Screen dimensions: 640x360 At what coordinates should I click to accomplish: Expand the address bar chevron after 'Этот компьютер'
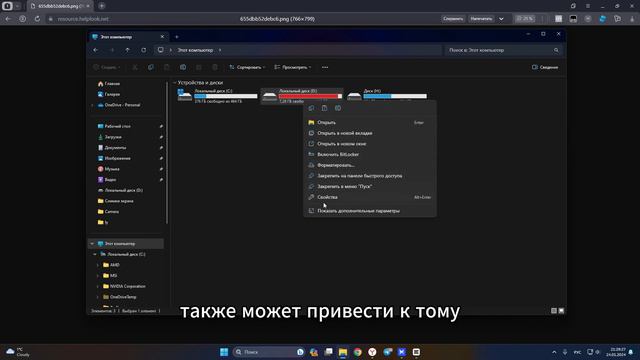click(x=220, y=50)
